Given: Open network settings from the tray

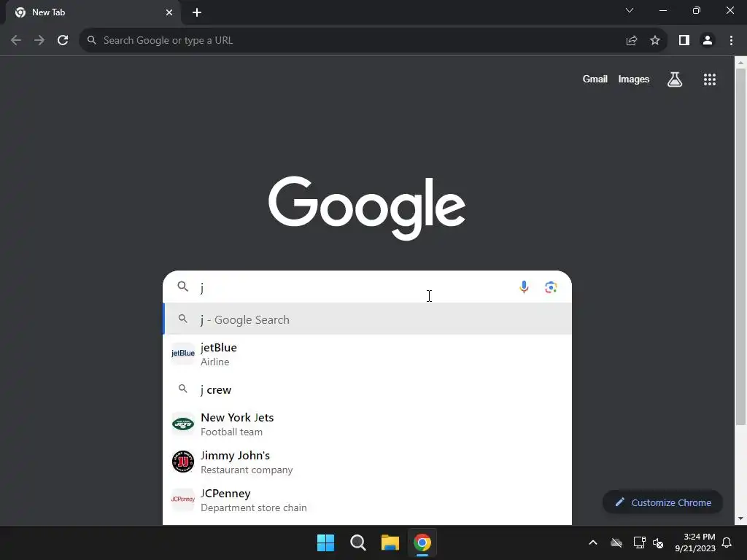Looking at the screenshot, I should click(x=639, y=542).
